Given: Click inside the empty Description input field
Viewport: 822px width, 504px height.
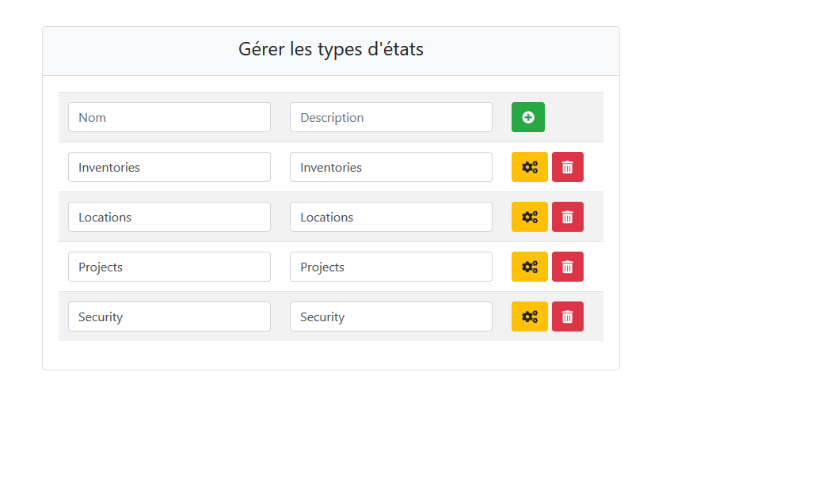Looking at the screenshot, I should click(x=390, y=116).
